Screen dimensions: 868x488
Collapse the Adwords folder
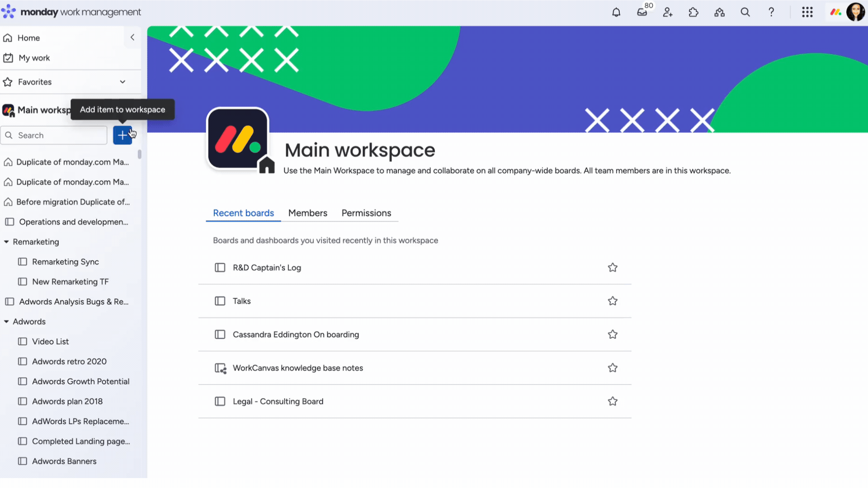6,322
